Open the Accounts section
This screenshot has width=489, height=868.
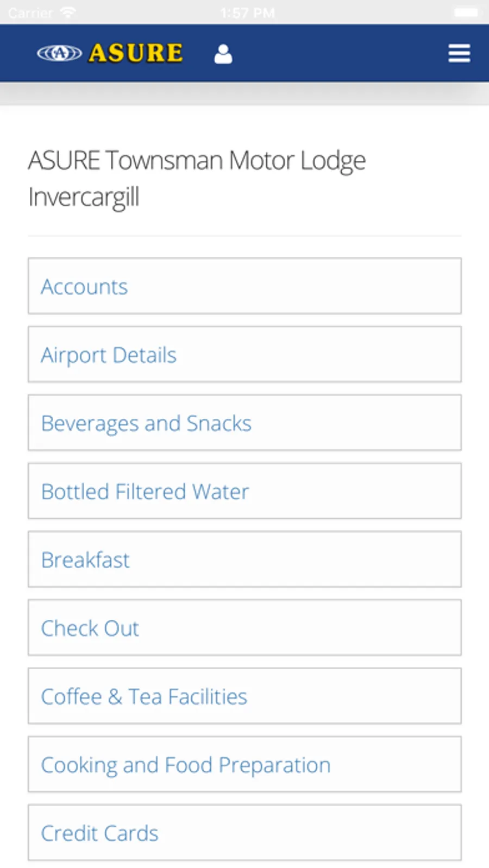click(x=244, y=286)
